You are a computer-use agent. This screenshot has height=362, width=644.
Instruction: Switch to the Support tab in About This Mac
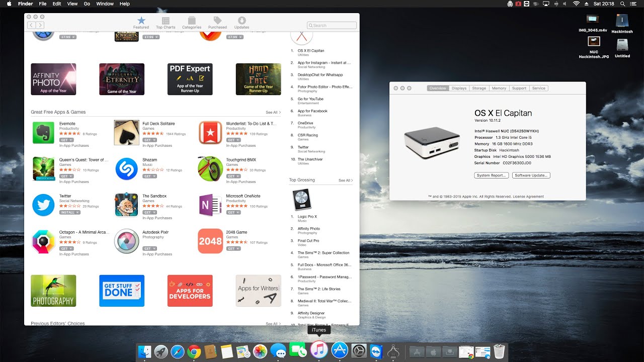click(x=519, y=88)
